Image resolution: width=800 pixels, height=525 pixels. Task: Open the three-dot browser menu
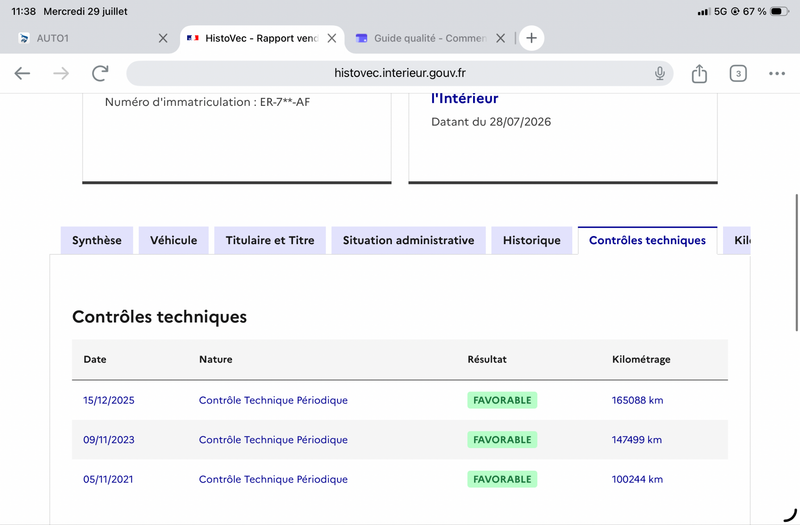[777, 73]
